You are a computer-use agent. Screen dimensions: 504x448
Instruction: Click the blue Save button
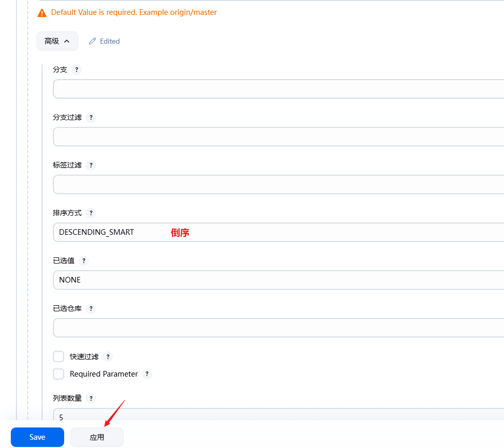pyautogui.click(x=37, y=437)
